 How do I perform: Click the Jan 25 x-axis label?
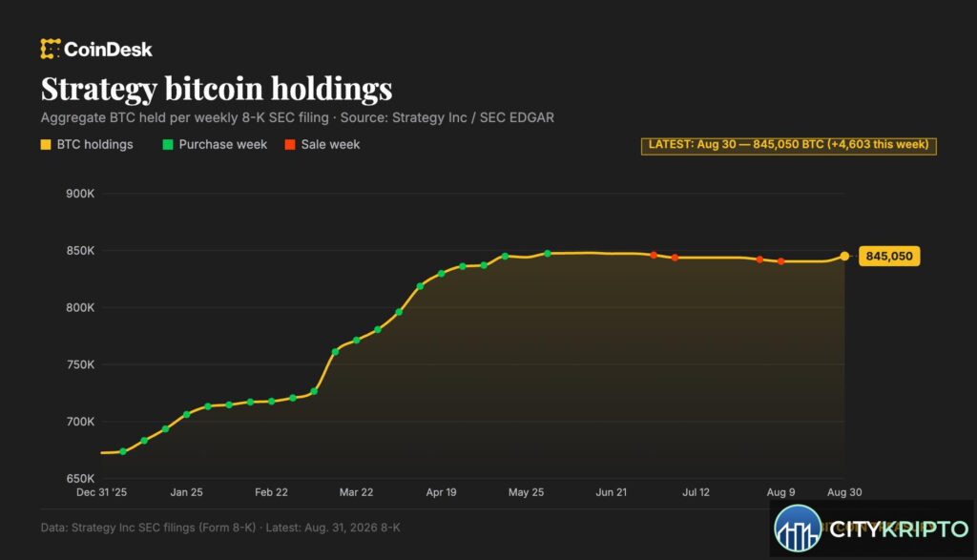[x=186, y=492]
